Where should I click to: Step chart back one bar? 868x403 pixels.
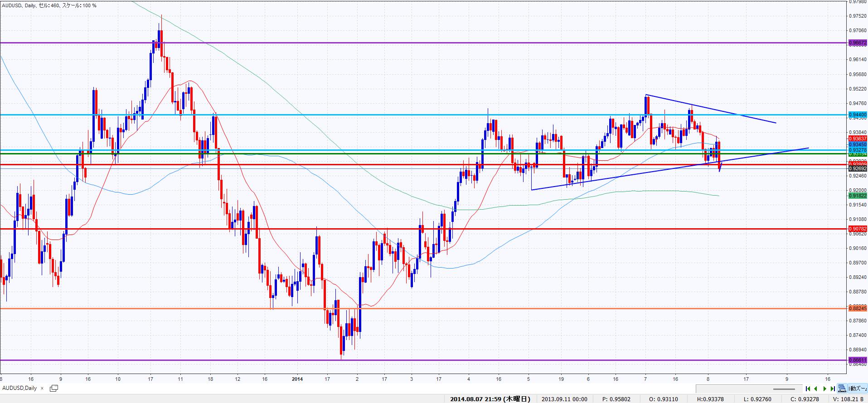(816, 389)
